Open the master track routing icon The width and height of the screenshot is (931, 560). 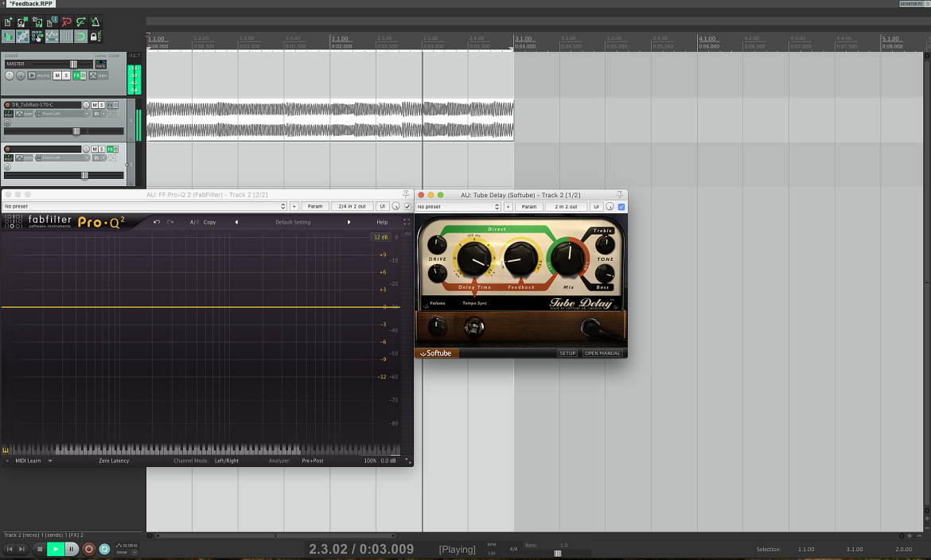click(x=101, y=64)
